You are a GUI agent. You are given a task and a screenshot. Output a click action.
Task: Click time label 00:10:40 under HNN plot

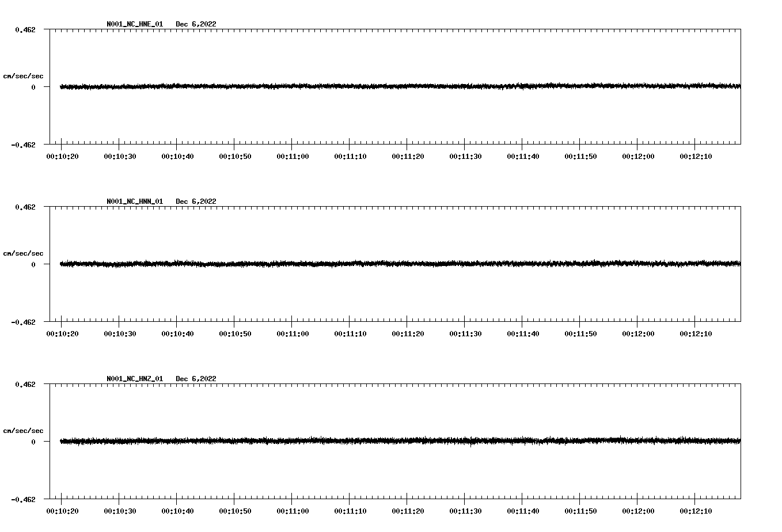pyautogui.click(x=177, y=334)
